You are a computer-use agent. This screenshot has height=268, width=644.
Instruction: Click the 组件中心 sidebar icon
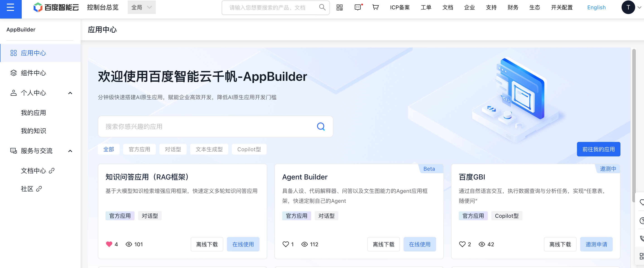pos(12,73)
